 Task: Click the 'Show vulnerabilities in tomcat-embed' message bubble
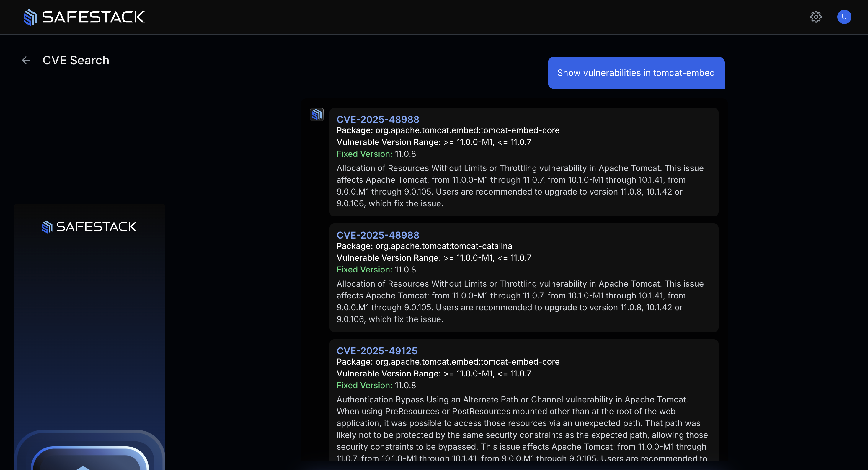636,73
